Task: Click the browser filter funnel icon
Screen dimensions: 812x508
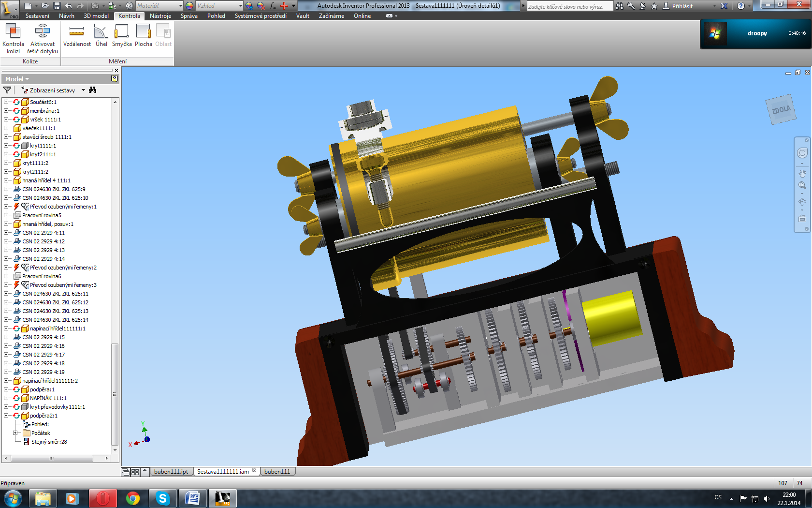Action: point(7,90)
